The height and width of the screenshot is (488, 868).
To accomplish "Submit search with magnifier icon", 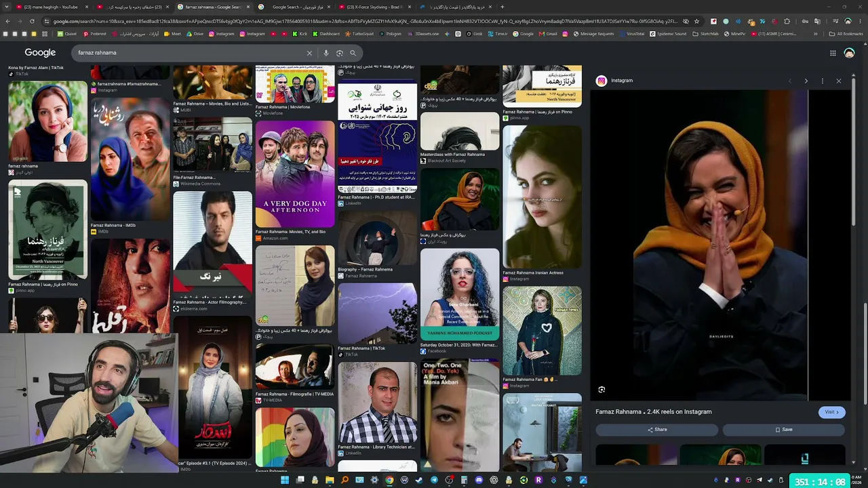I will coord(353,53).
